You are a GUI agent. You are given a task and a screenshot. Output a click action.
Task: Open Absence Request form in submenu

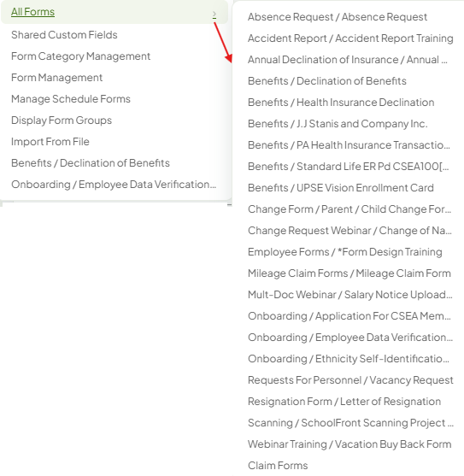point(338,17)
